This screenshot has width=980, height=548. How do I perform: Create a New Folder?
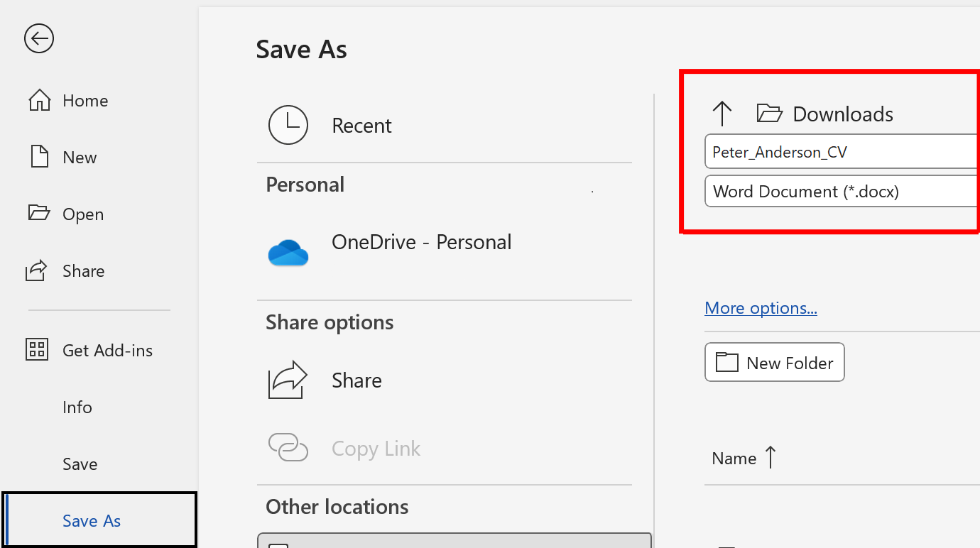click(774, 362)
